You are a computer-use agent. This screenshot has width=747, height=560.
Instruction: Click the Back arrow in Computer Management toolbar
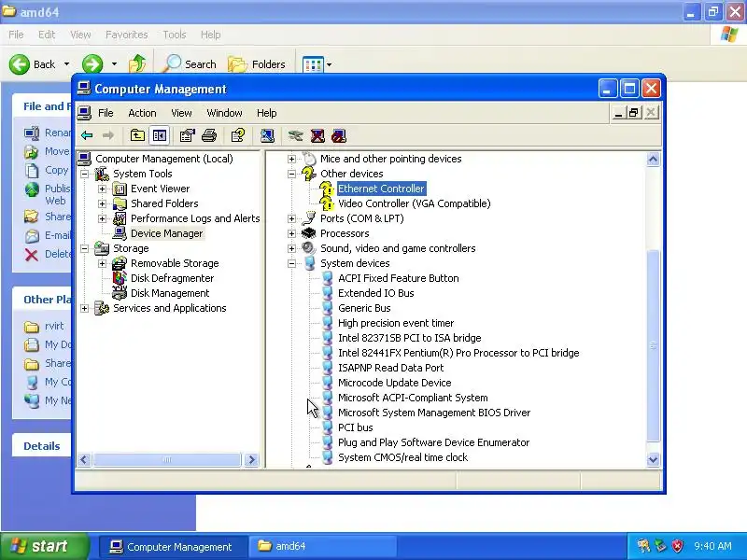coord(87,135)
